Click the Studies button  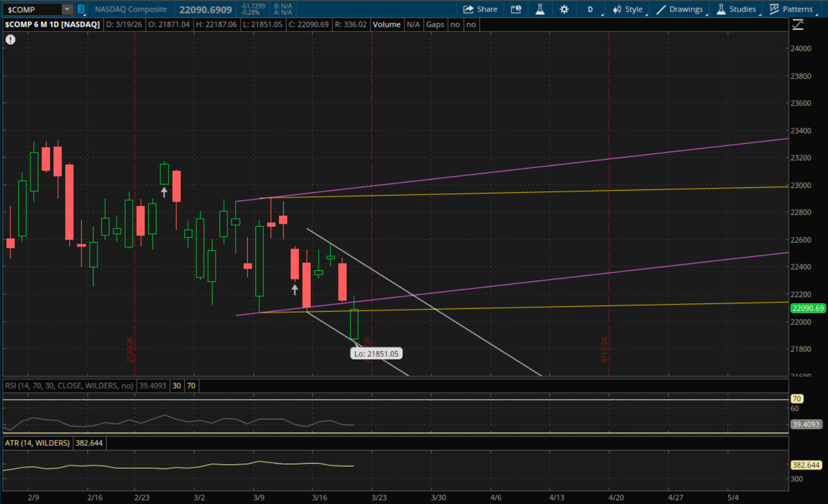pos(737,9)
